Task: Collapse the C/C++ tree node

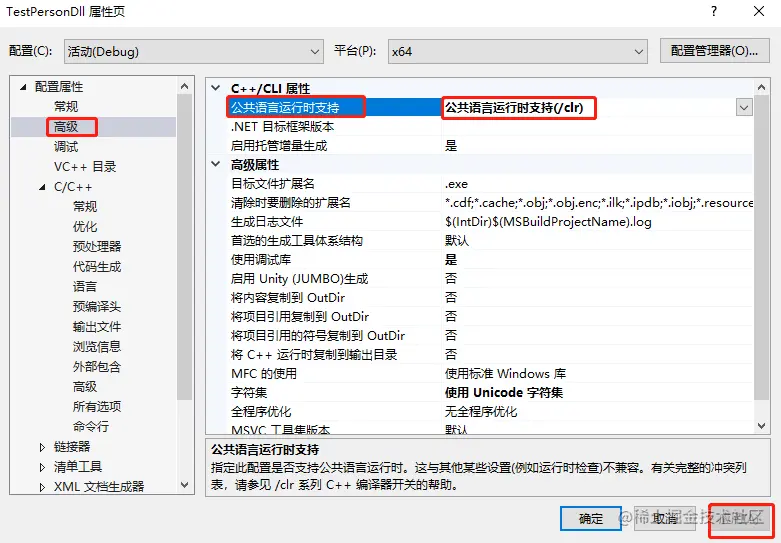Action: (x=42, y=187)
